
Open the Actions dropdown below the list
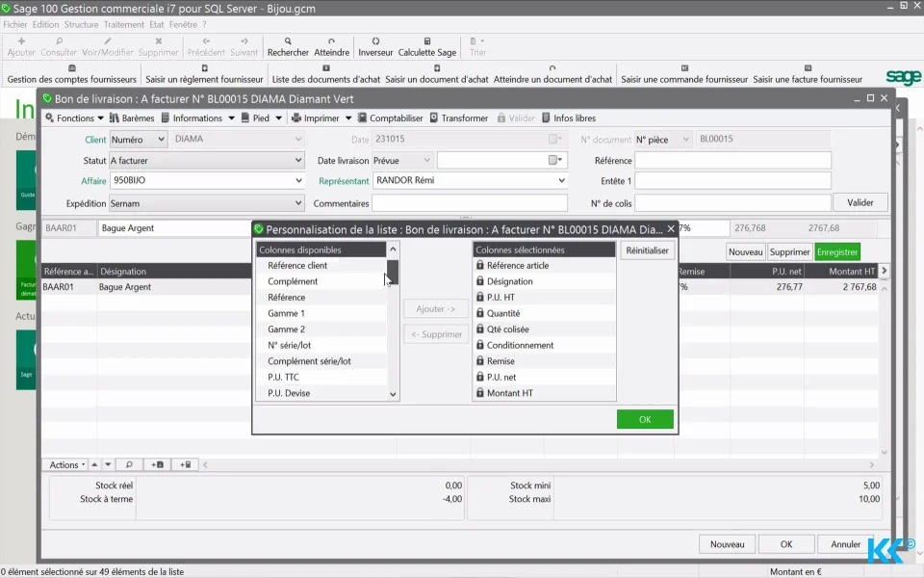[x=66, y=464]
